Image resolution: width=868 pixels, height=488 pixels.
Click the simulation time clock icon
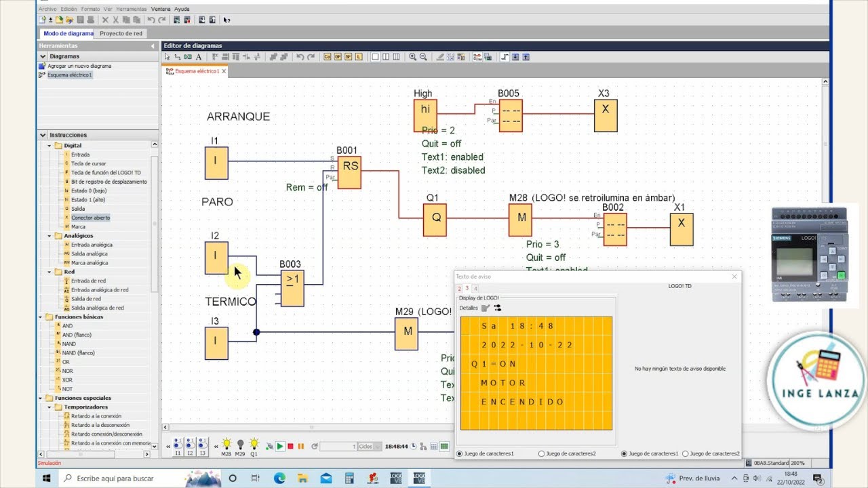(413, 446)
